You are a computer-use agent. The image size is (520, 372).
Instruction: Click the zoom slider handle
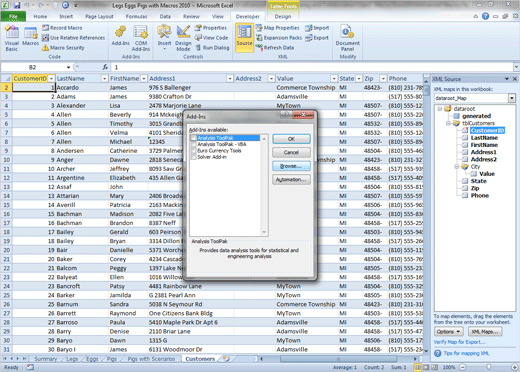pyautogui.click(x=489, y=367)
